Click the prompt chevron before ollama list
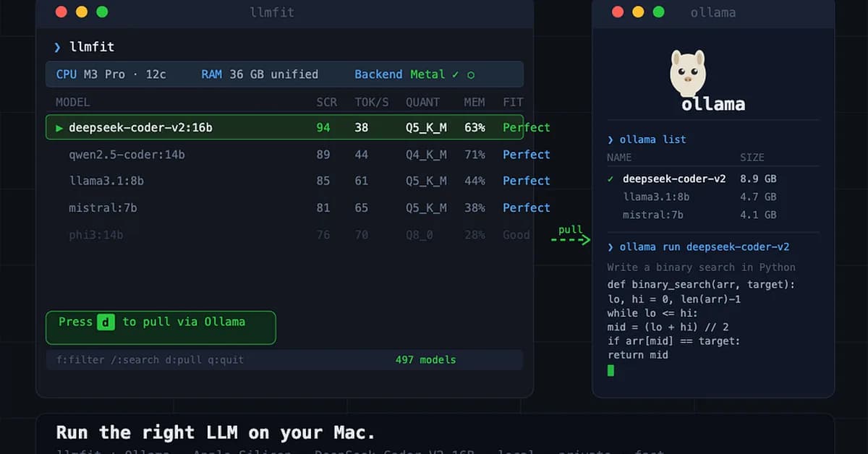868x454 pixels. click(610, 140)
